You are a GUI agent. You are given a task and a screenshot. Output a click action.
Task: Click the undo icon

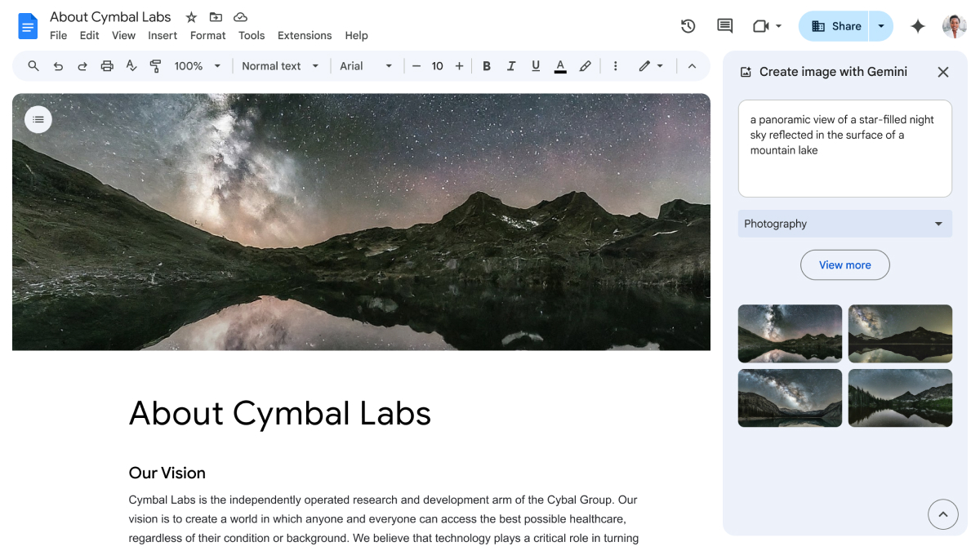(x=58, y=65)
